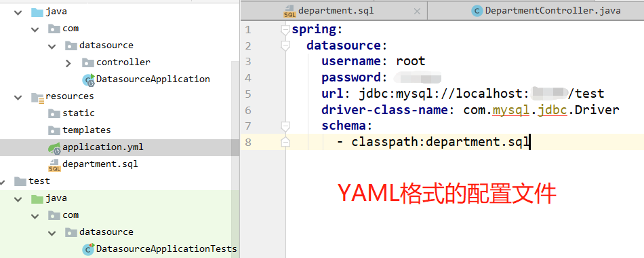This screenshot has height=258, width=644.
Task: Select the controller package folder icon
Action: pyautogui.click(x=88, y=62)
